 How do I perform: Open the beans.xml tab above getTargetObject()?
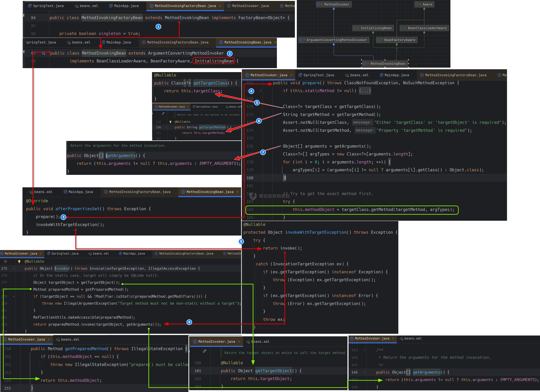click(258, 342)
